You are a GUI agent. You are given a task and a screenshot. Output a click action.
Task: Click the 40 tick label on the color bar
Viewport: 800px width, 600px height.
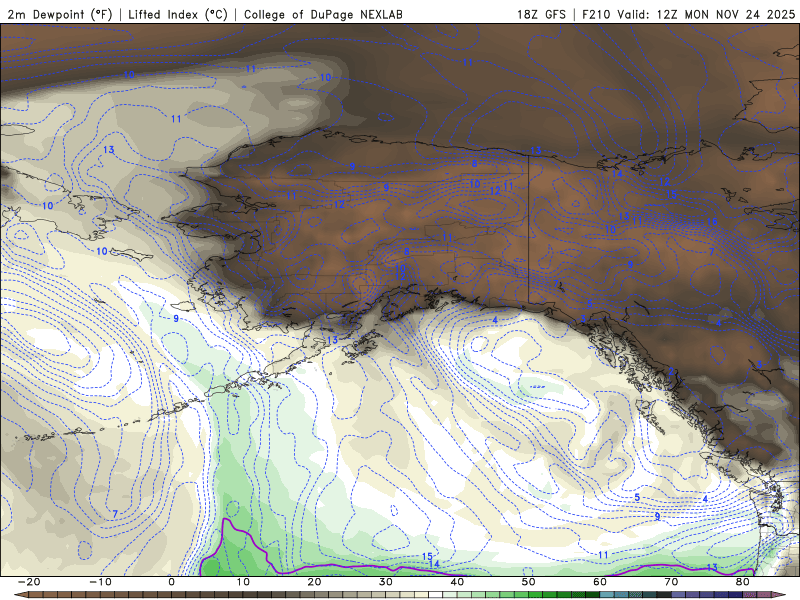click(x=457, y=582)
